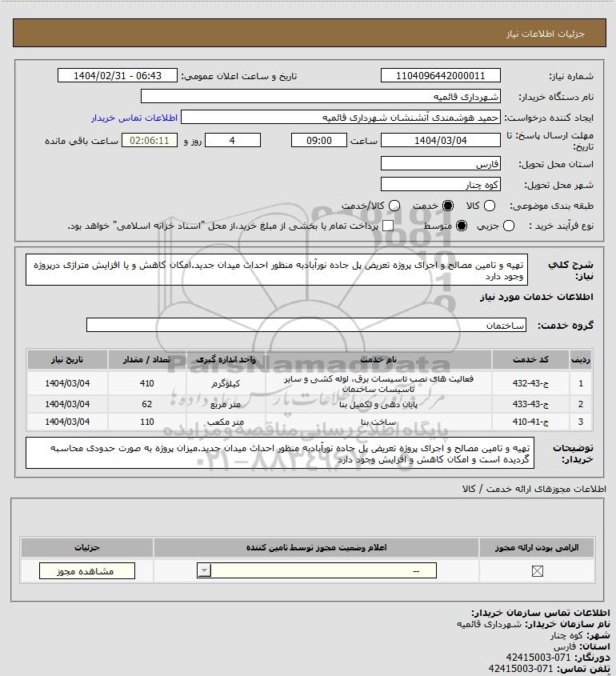This screenshot has height=676, width=616.
Task: Click the شرح کلی نیاز description box
Action: [x=277, y=270]
